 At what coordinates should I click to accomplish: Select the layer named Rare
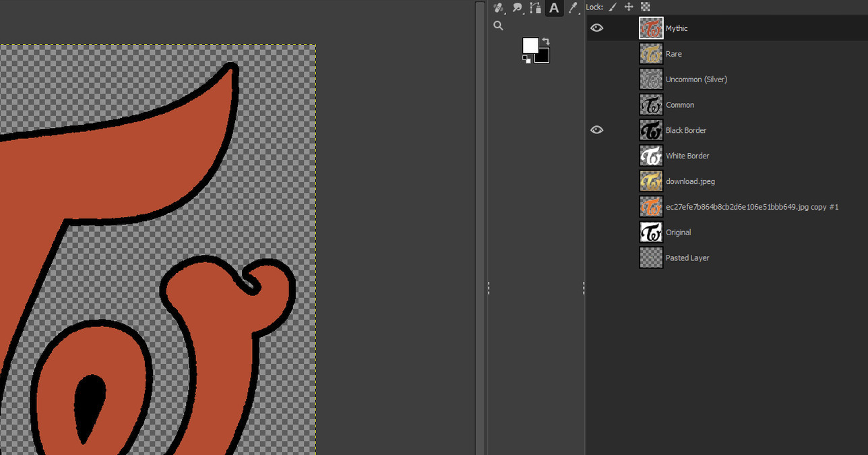pos(673,54)
